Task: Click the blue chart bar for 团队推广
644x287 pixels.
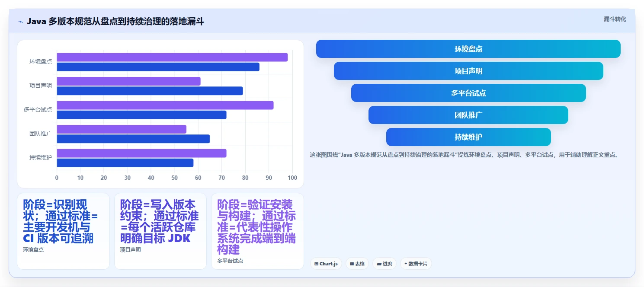Action: pos(133,139)
